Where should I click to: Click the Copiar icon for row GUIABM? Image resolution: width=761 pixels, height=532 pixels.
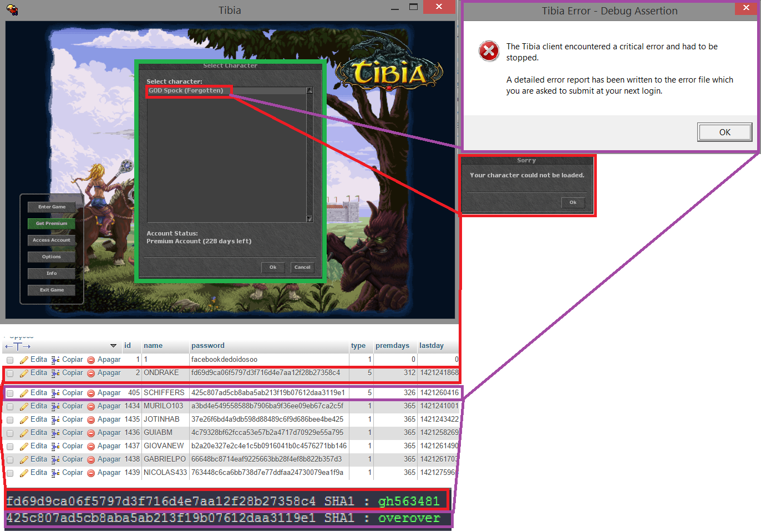click(55, 433)
